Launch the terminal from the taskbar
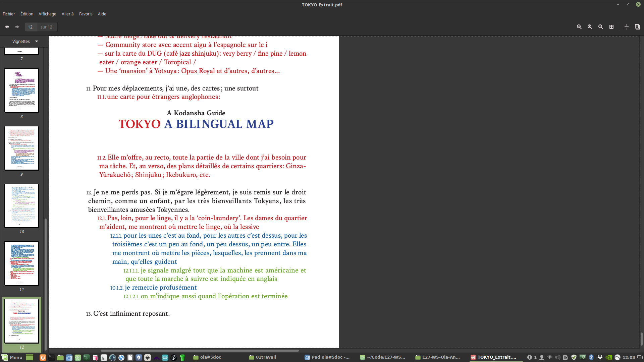Image resolution: width=644 pixels, height=362 pixels. [51, 357]
